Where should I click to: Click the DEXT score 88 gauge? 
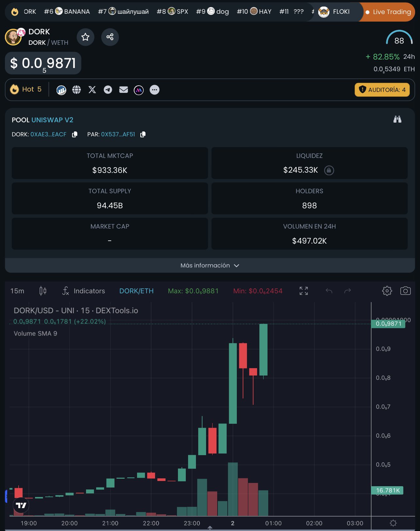399,38
